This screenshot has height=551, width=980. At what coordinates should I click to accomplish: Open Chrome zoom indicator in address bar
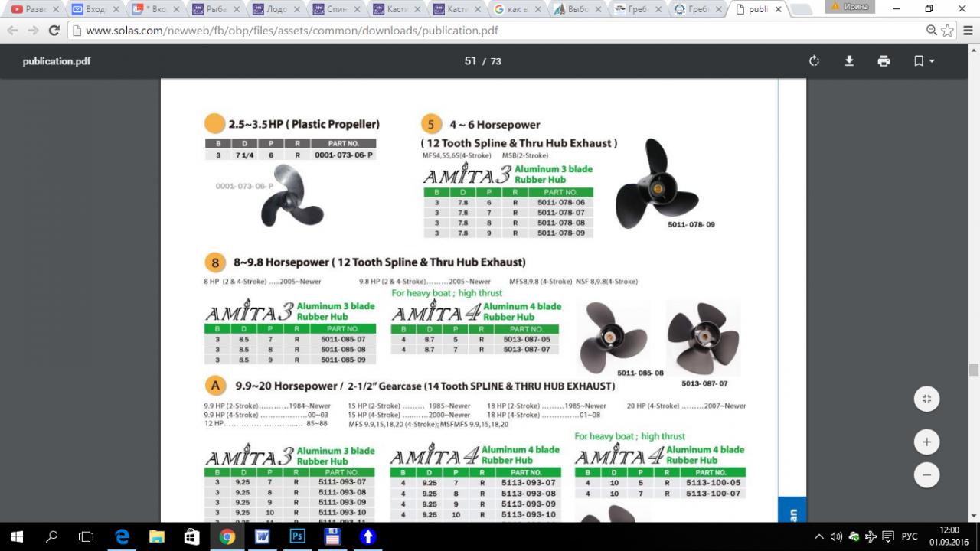[931, 31]
